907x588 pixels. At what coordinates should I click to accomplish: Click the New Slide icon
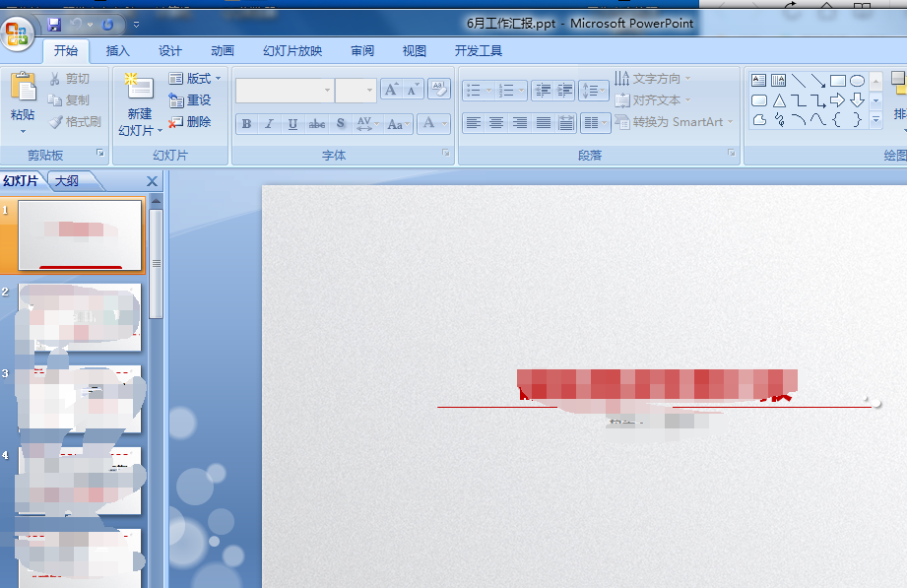[140, 88]
